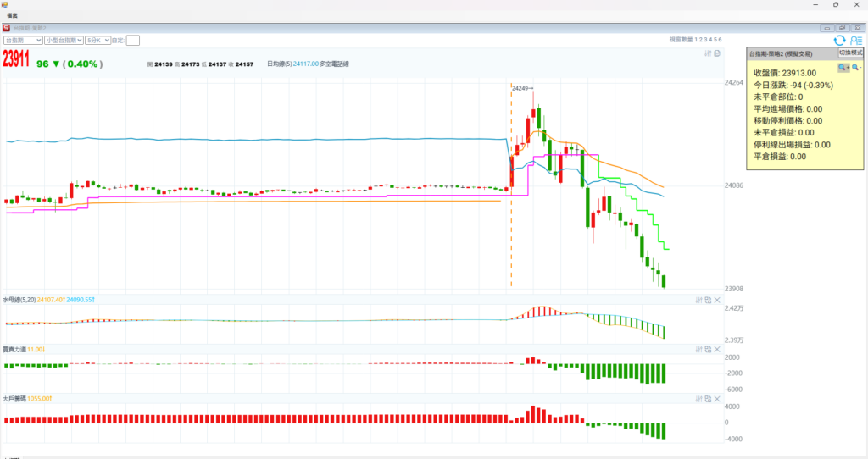
Task: Open the 台指期 product dropdown
Action: tap(23, 40)
